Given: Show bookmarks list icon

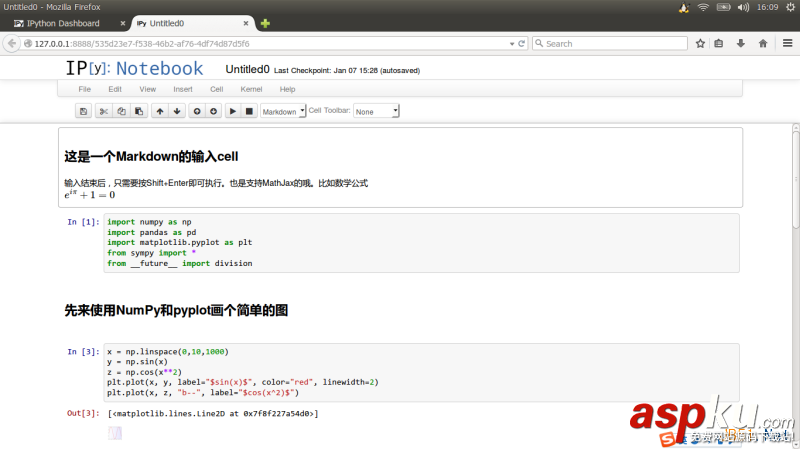Looking at the screenshot, I should click(718, 43).
